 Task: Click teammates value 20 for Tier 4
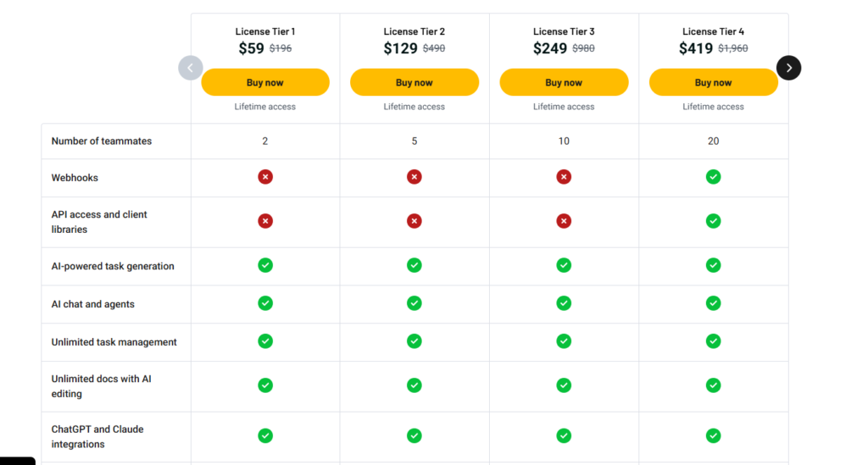tap(713, 141)
